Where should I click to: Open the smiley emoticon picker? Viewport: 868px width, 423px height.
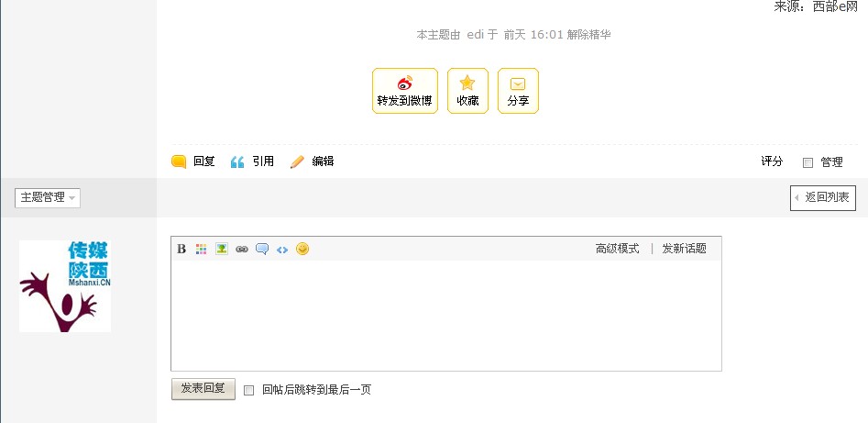302,249
